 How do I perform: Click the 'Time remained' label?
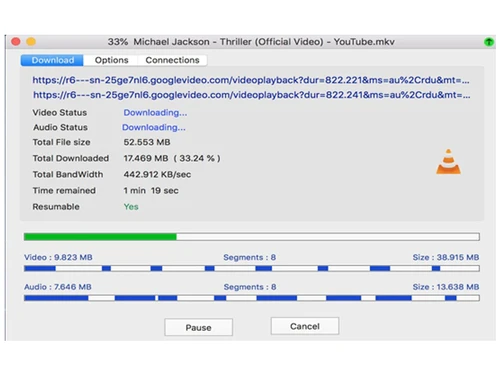tap(64, 191)
